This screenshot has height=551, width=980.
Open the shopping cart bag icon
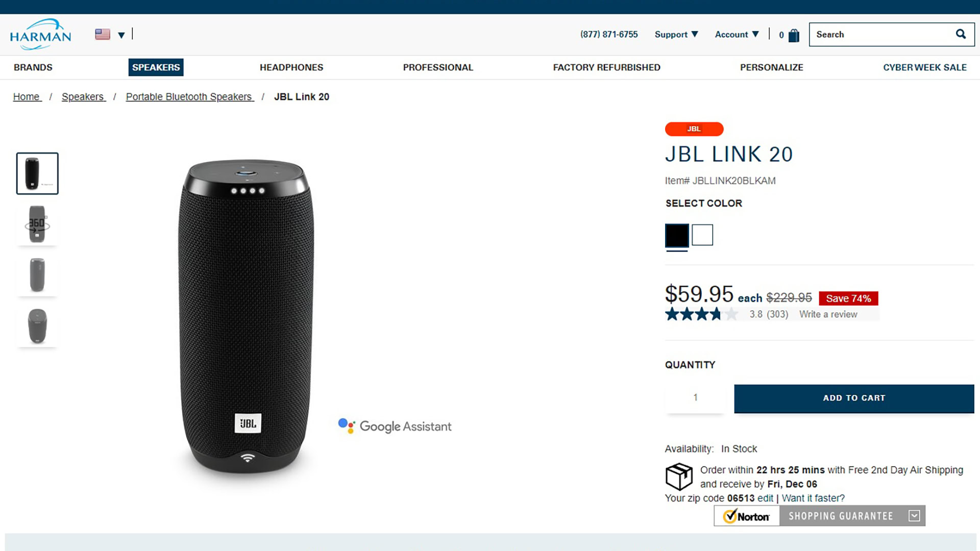tap(794, 35)
